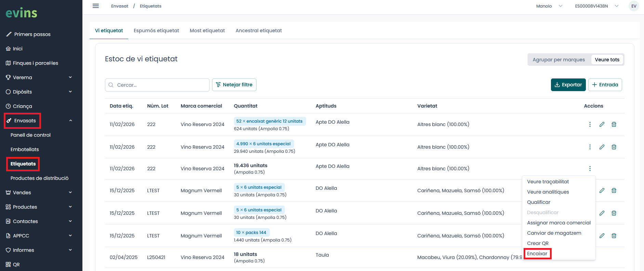This screenshot has width=644, height=271.
Task: Switch to the Espumós etiquetat tab
Action: click(x=156, y=30)
